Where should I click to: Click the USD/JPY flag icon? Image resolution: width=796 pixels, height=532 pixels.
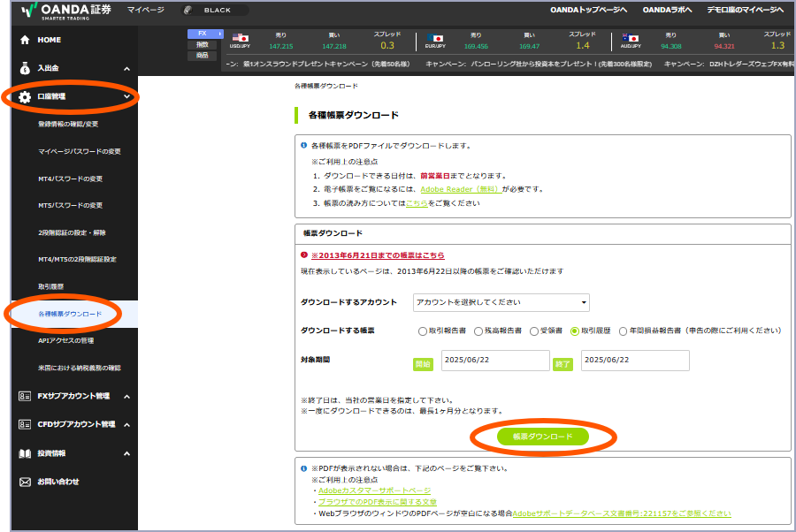tap(240, 38)
